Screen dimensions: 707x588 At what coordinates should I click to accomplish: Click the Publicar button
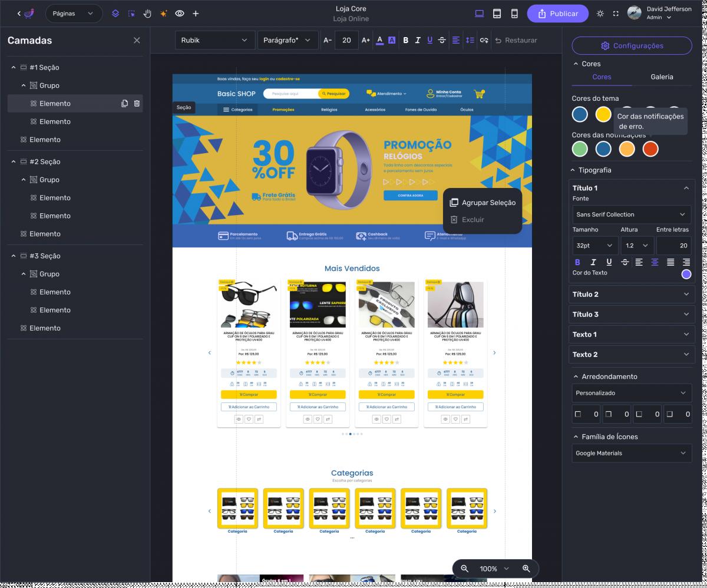pyautogui.click(x=557, y=14)
